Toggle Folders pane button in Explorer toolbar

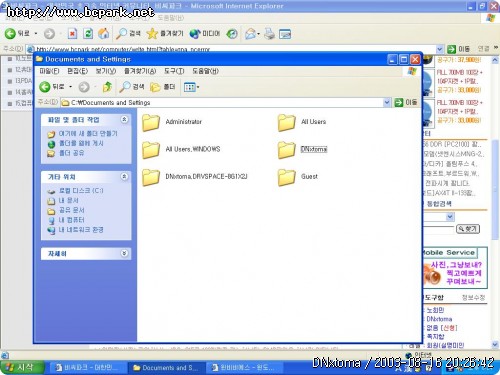point(163,87)
